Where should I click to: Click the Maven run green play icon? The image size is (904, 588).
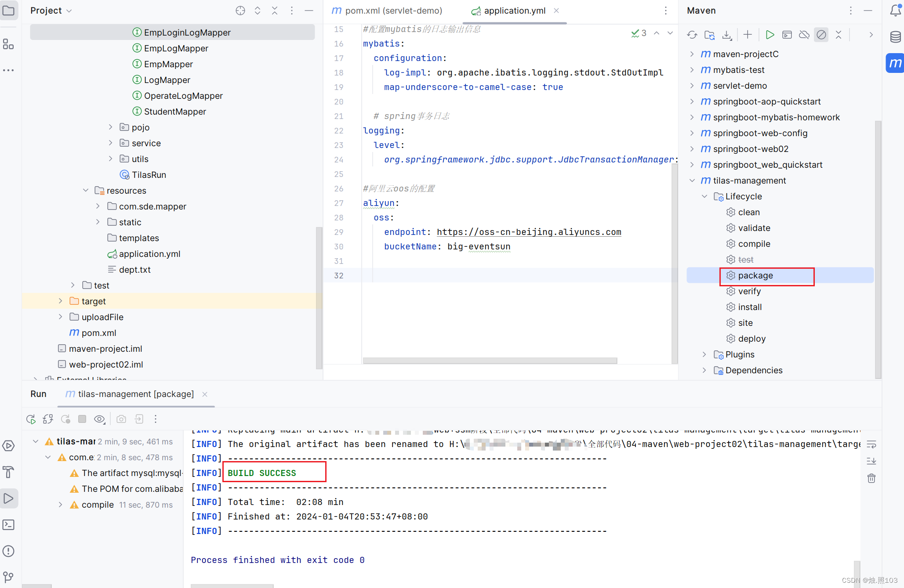coord(770,35)
